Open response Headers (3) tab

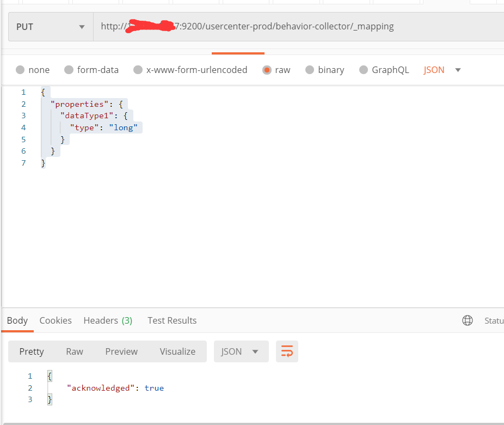coord(108,320)
